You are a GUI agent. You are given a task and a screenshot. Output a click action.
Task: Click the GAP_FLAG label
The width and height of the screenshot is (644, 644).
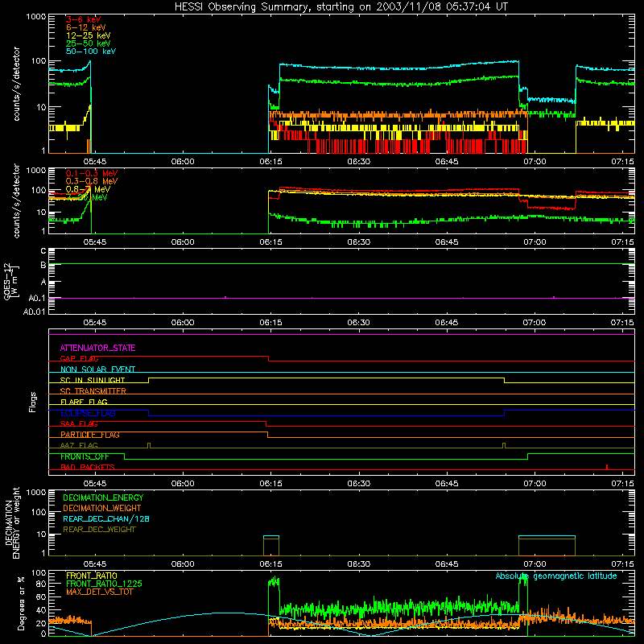tap(79, 358)
